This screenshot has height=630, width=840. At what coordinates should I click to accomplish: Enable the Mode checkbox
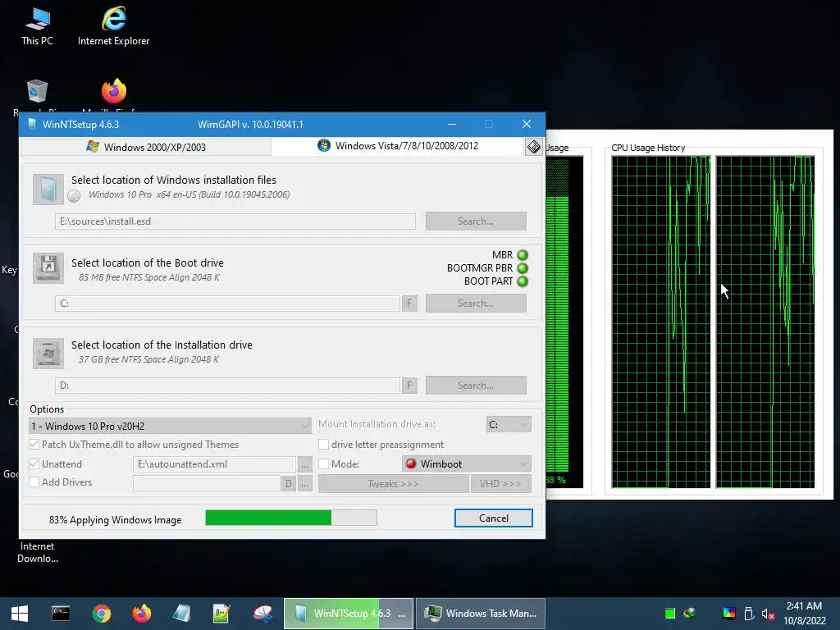click(x=323, y=464)
